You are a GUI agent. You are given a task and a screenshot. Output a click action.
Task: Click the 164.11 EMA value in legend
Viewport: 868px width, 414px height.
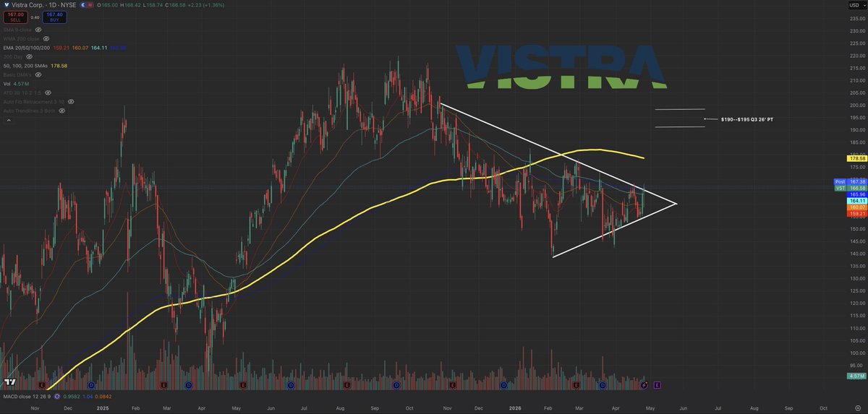coord(99,48)
